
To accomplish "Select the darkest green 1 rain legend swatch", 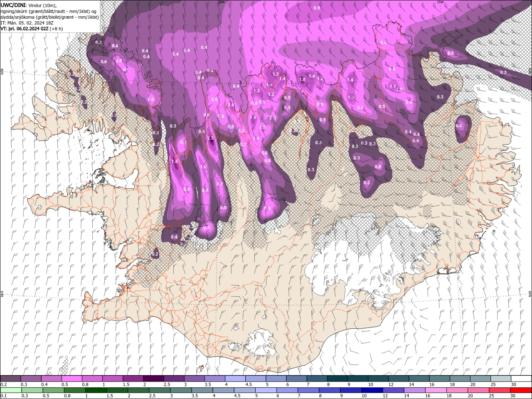I will point(96,390).
